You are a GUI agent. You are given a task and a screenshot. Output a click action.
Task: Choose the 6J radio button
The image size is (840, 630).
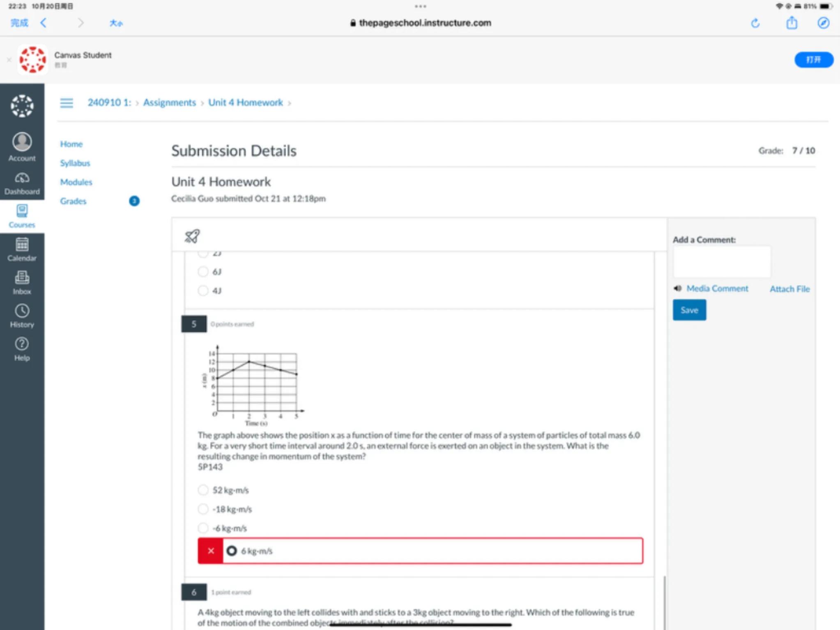pyautogui.click(x=203, y=272)
